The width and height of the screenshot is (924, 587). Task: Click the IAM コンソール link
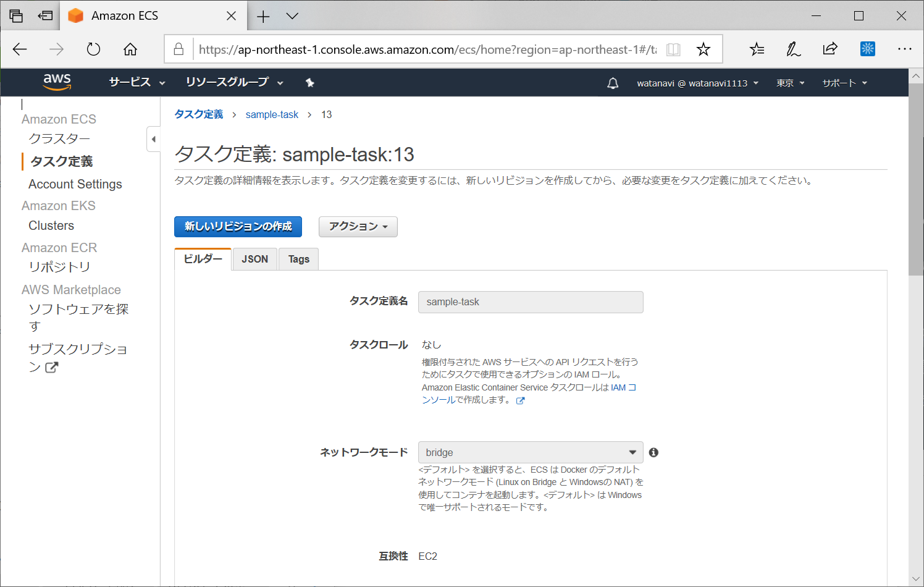point(529,394)
